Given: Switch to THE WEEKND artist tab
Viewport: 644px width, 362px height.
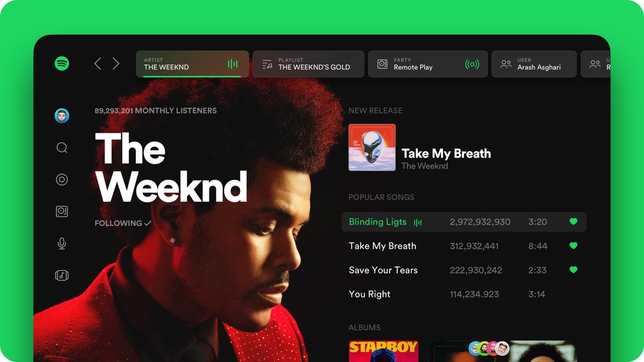Looking at the screenshot, I should (x=192, y=64).
